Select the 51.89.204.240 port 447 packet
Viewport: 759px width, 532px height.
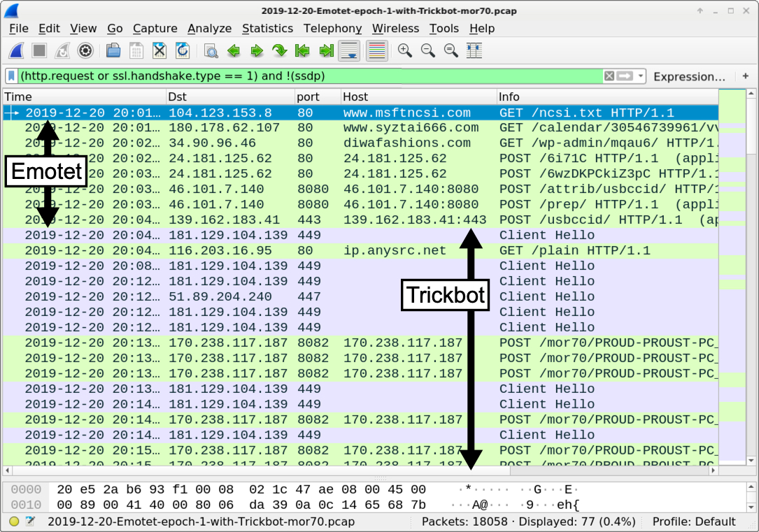(361, 296)
